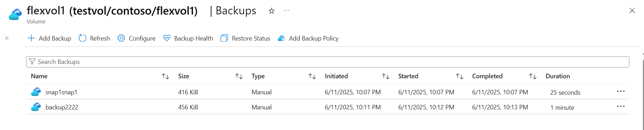Open the snap1snap1 backup entry
The image size is (644, 130).
(61, 92)
